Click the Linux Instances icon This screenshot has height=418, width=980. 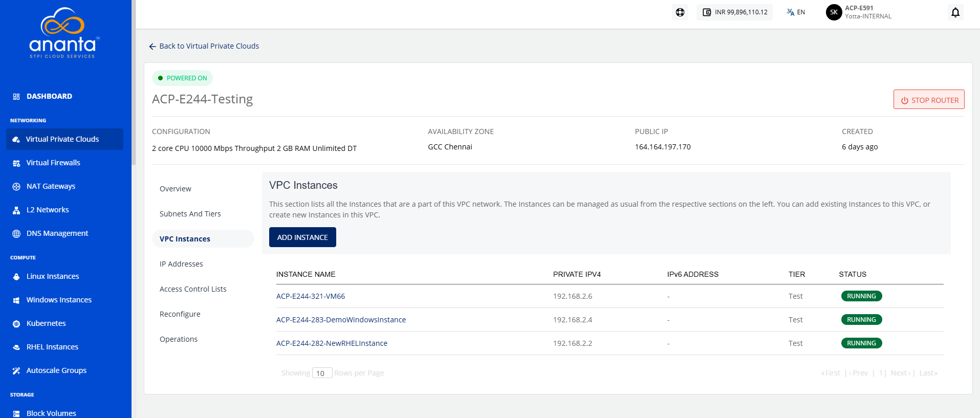pos(16,276)
